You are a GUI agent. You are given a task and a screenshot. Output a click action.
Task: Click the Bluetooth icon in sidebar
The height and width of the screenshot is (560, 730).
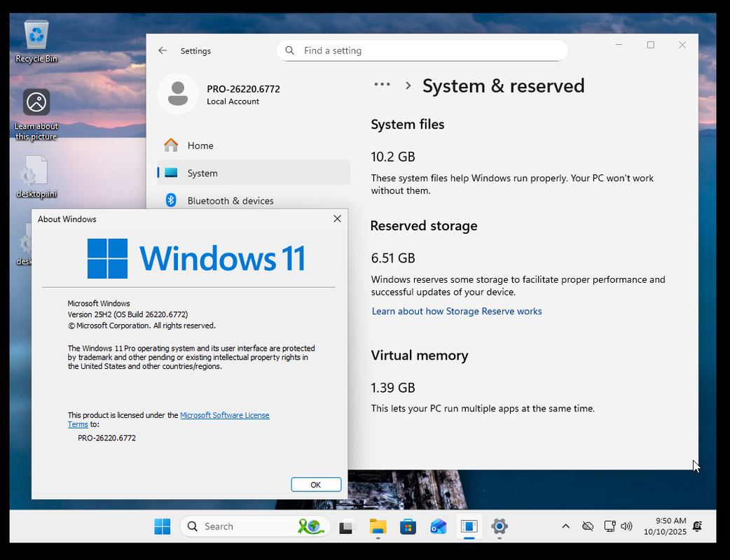(x=171, y=200)
